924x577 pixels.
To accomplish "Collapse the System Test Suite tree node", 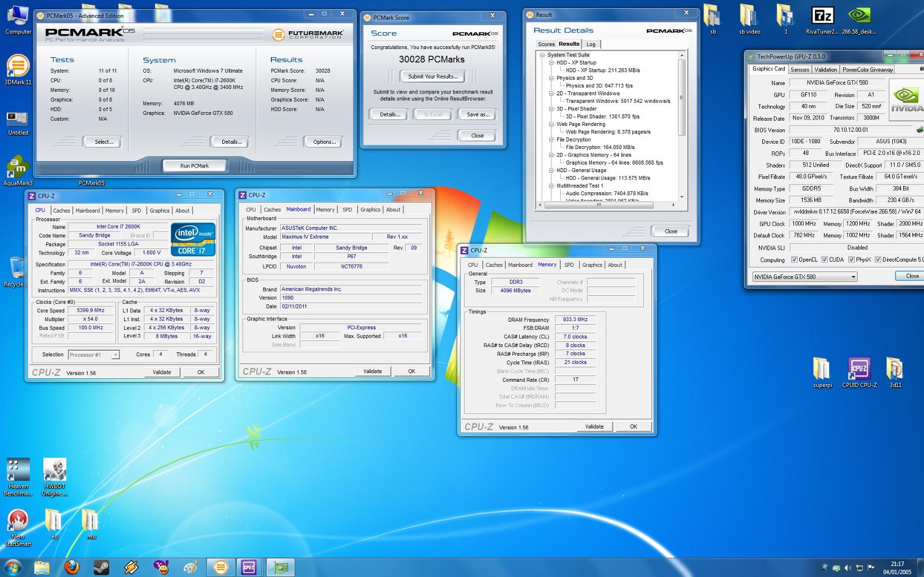I will pyautogui.click(x=542, y=55).
